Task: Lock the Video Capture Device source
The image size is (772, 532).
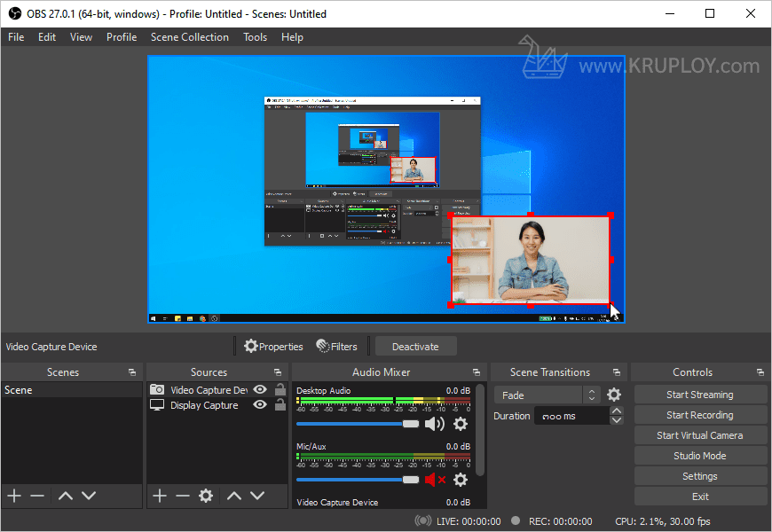Action: pyautogui.click(x=280, y=389)
